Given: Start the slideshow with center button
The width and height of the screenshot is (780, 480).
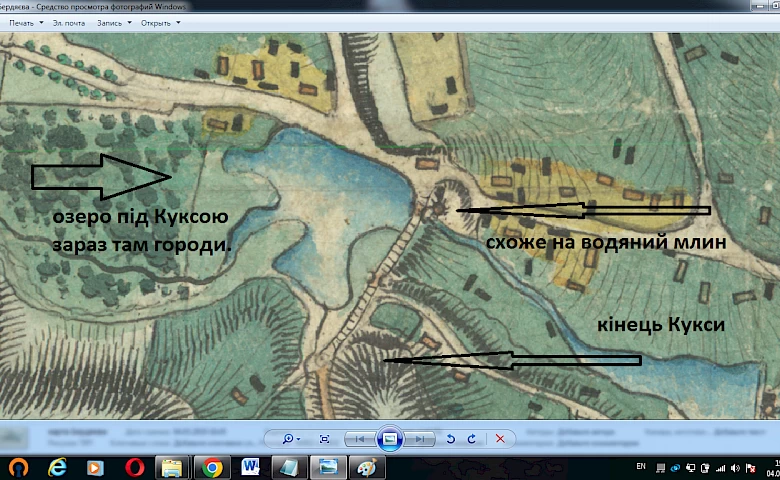Looking at the screenshot, I should click(390, 439).
